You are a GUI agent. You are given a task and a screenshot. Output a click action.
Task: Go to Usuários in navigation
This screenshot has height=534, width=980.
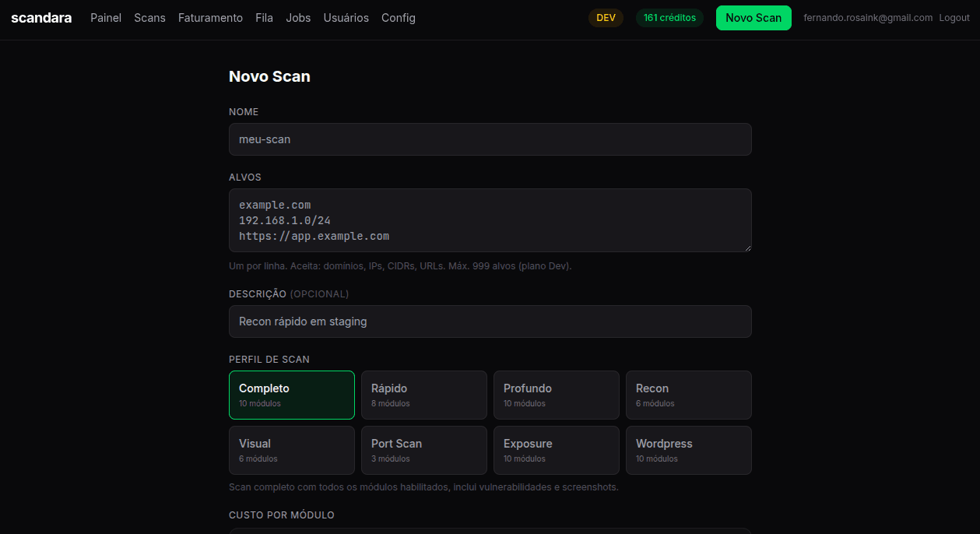point(346,18)
